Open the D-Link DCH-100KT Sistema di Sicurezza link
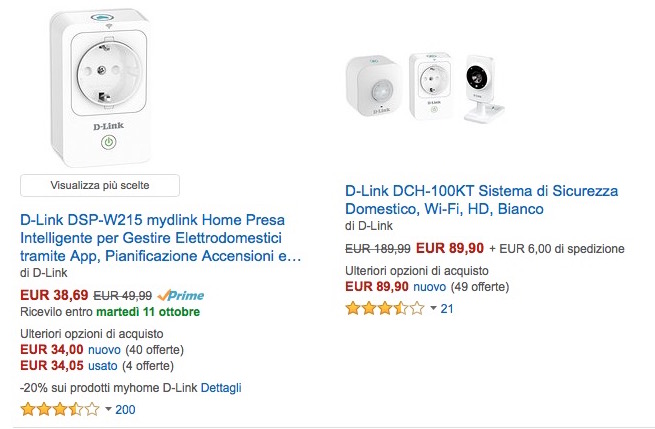Image resolution: width=655 pixels, height=429 pixels. tap(481, 200)
